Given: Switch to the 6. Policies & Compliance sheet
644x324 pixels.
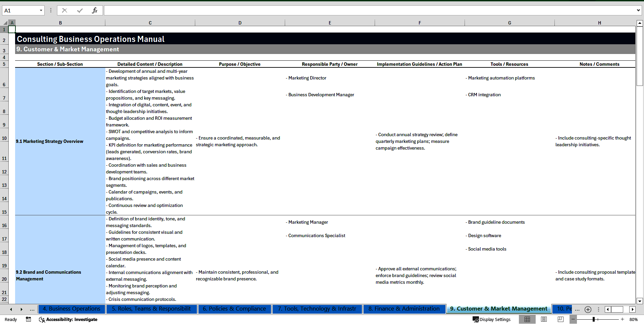Looking at the screenshot, I should (234, 309).
